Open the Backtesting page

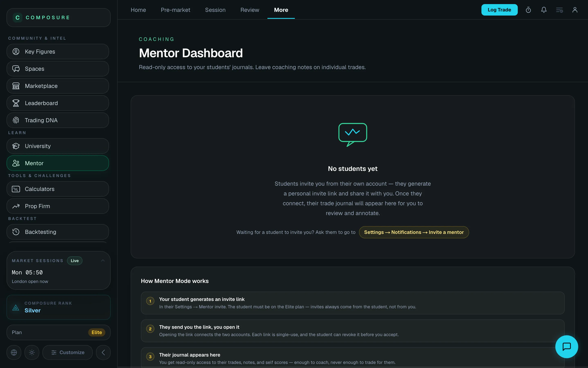pos(58,232)
